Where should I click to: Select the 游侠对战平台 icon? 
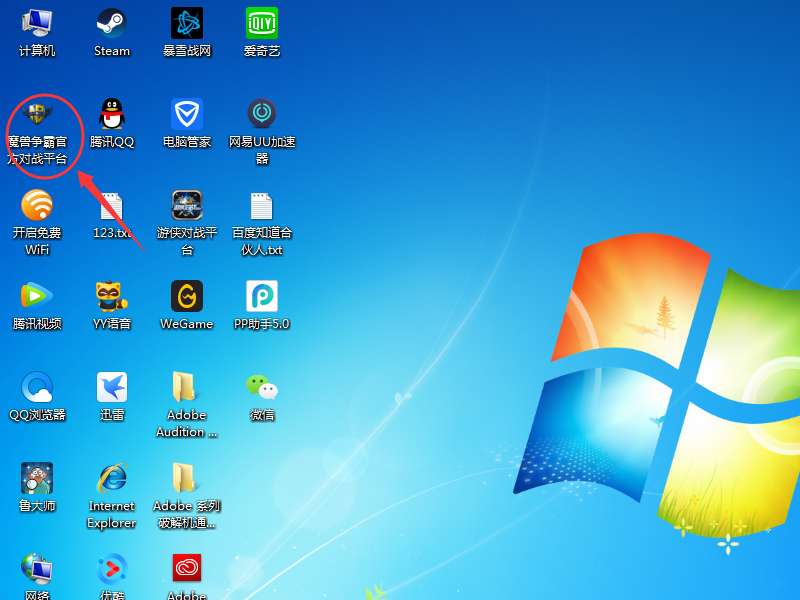(187, 205)
